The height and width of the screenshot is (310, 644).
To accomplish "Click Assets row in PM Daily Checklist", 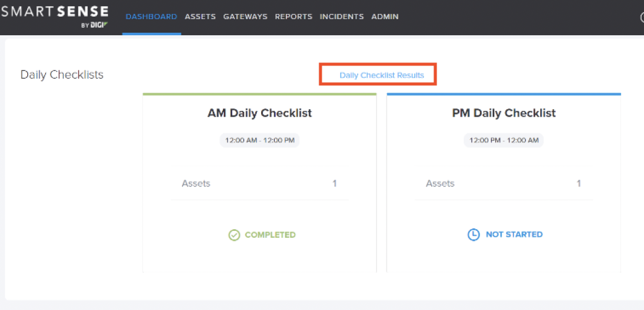I will [504, 183].
